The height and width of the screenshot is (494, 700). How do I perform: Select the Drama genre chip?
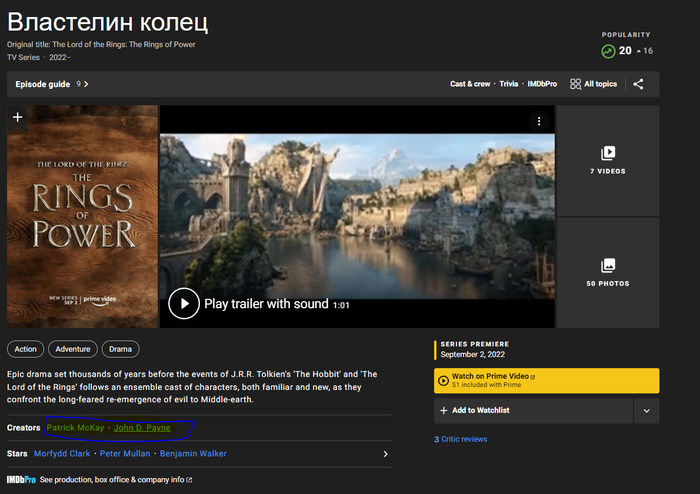[121, 349]
